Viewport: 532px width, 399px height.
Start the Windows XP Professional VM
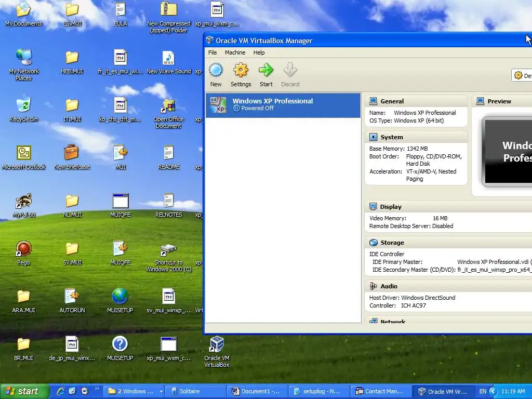tap(266, 75)
